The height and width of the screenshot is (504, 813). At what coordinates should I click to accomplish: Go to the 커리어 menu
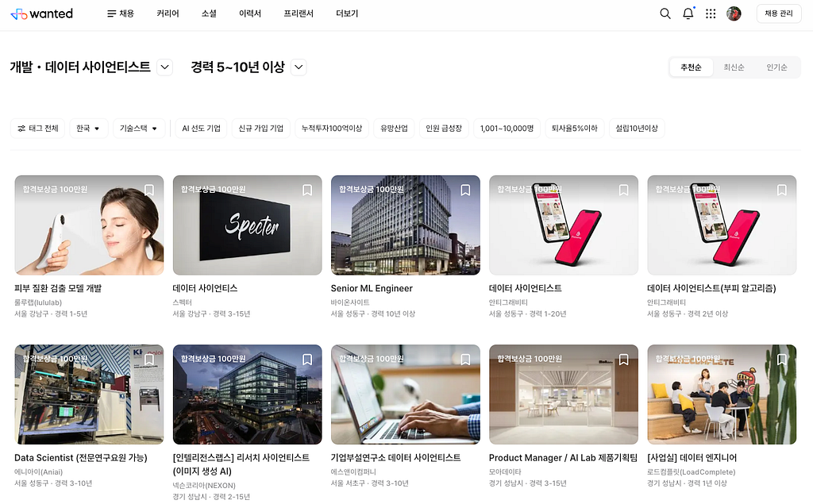click(168, 14)
